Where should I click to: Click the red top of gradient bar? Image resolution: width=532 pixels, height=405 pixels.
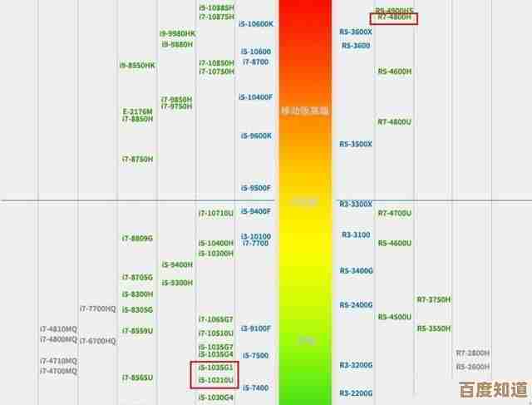[304, 12]
